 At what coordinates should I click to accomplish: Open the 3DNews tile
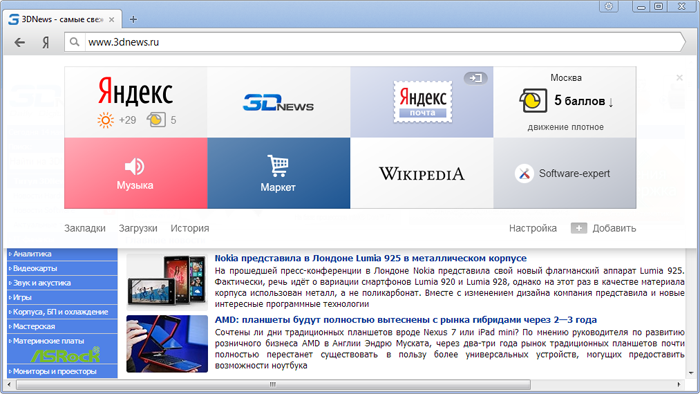pyautogui.click(x=279, y=102)
